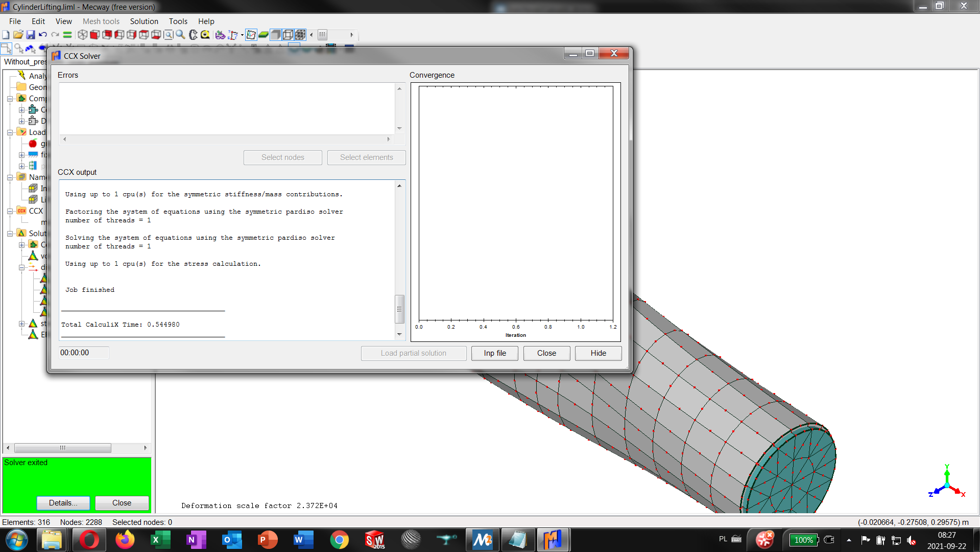Open the File menu
The width and height of the screenshot is (980, 552).
coord(15,21)
